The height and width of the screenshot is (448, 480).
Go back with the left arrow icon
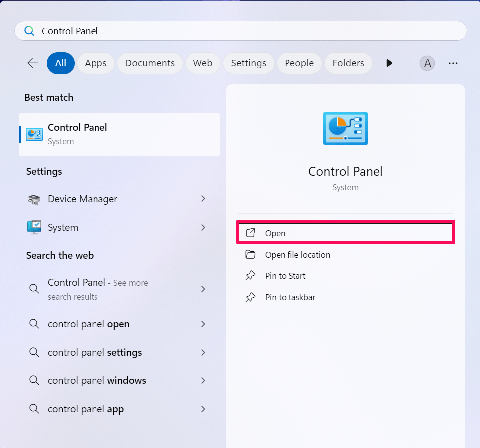tap(33, 63)
